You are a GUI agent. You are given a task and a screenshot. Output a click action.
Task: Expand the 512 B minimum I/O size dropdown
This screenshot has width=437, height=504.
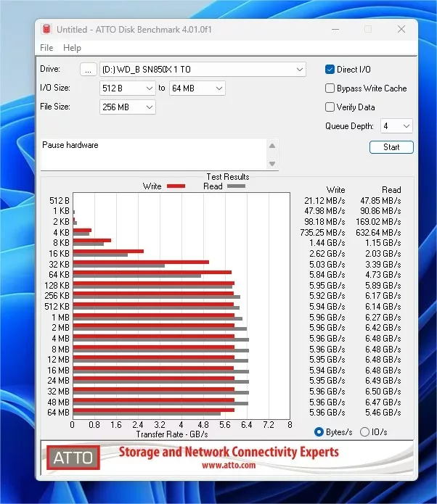pos(127,88)
